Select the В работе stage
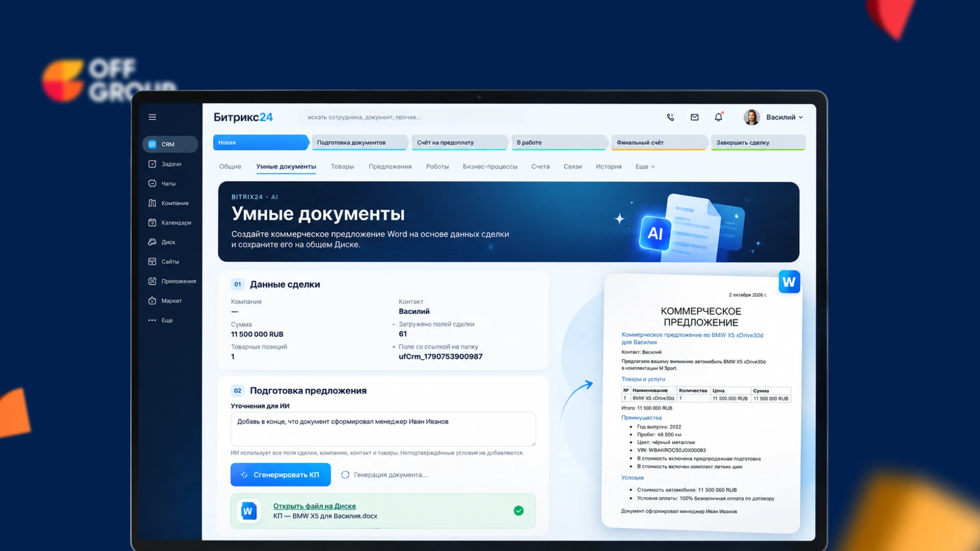 pyautogui.click(x=559, y=142)
